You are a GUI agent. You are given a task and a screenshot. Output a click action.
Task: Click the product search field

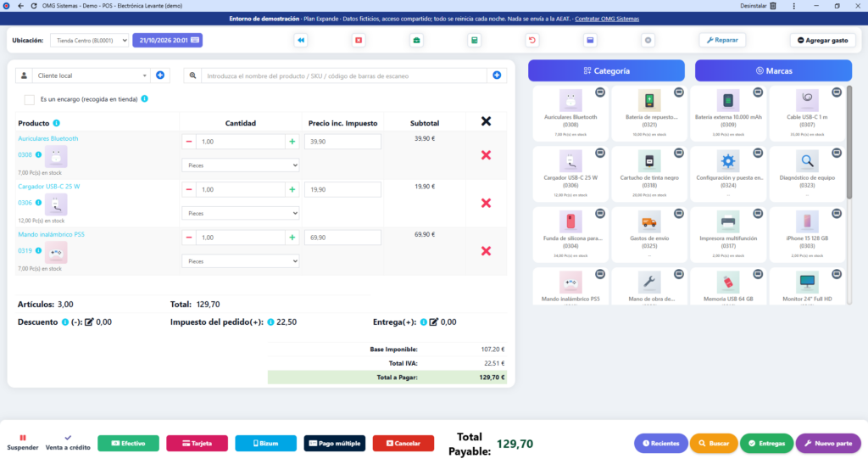344,76
